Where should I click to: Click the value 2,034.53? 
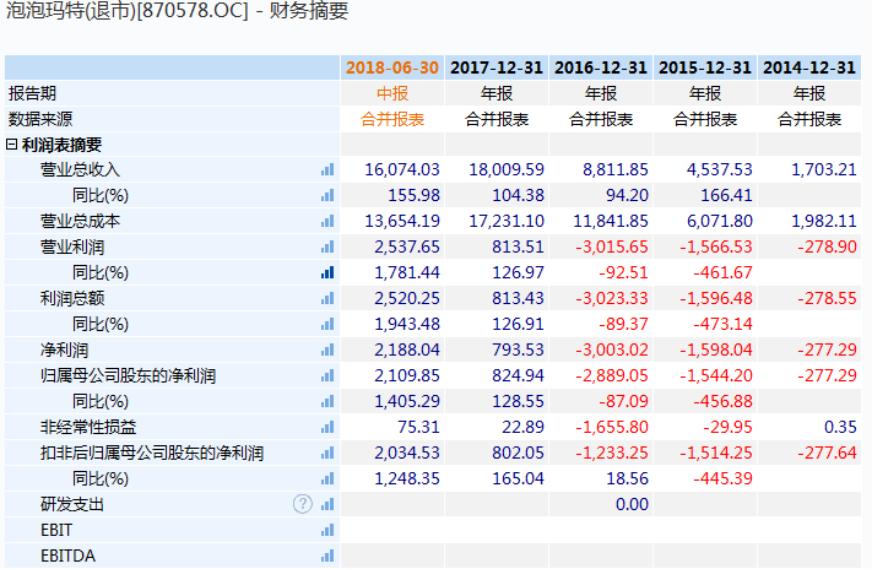tap(406, 453)
